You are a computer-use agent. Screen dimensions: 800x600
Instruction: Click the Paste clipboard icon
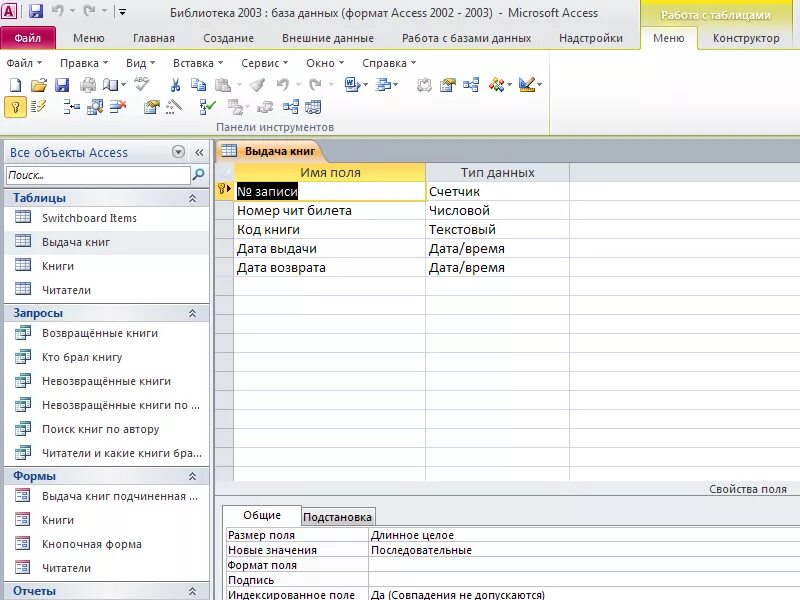pos(223,85)
